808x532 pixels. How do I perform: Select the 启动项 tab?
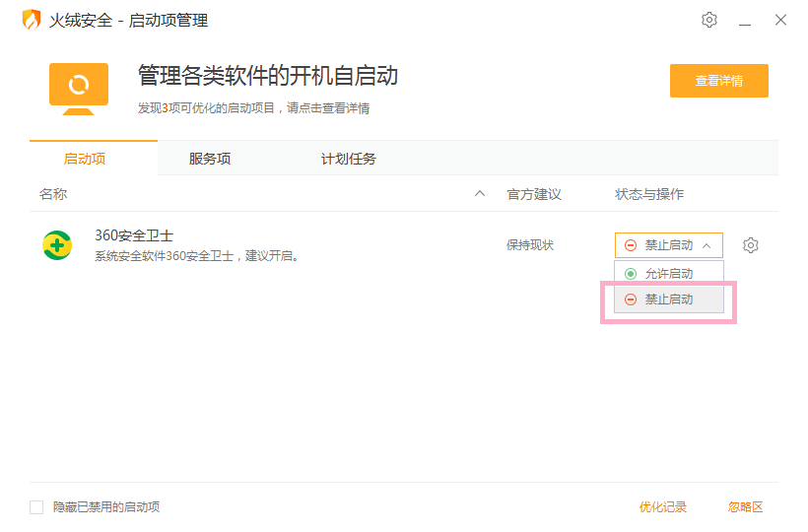85,159
